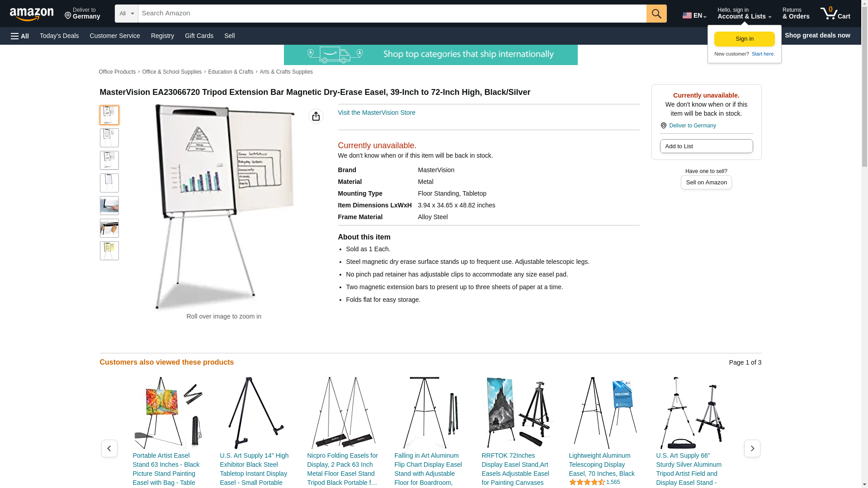Visit the MasterVision Store link

(x=377, y=113)
